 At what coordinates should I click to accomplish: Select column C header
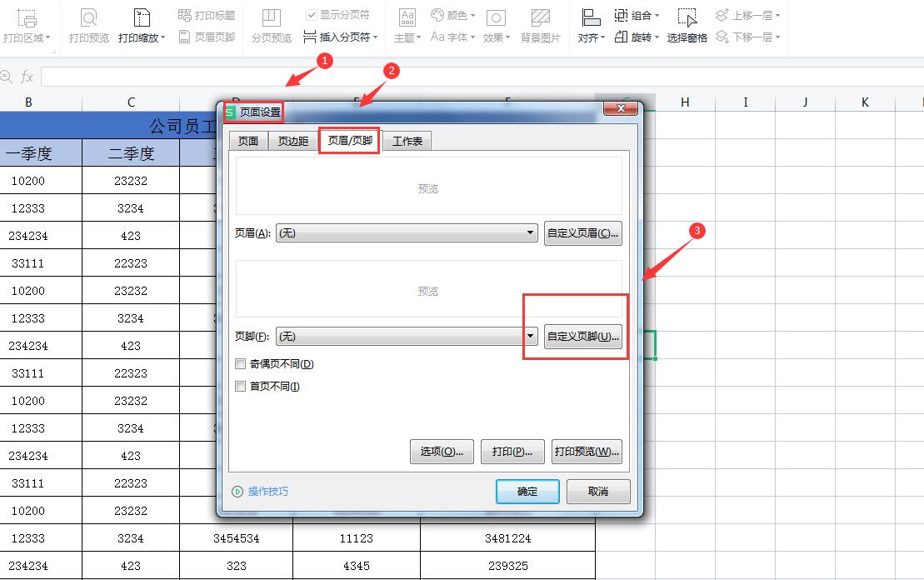[131, 102]
